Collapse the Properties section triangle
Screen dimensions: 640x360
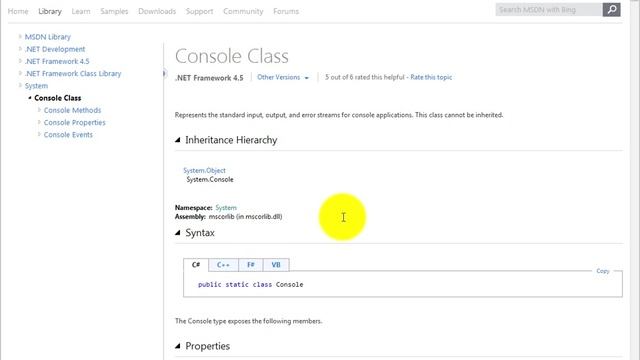pos(178,346)
